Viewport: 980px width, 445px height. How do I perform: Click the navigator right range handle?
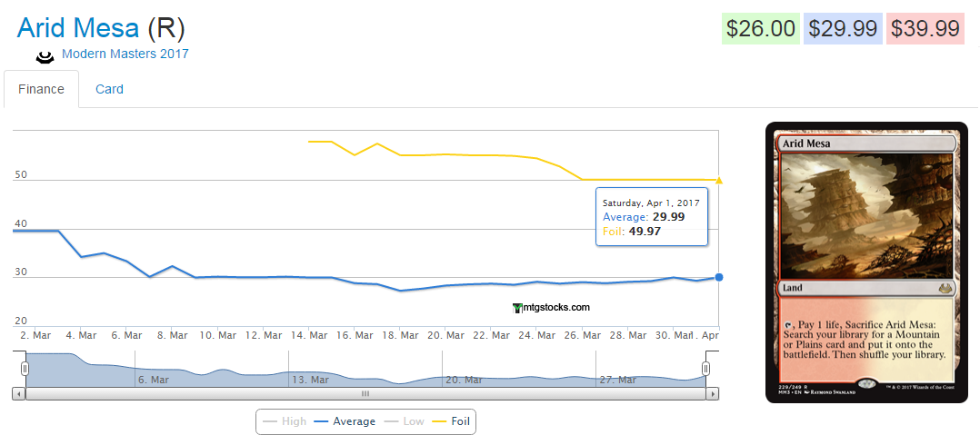click(705, 368)
